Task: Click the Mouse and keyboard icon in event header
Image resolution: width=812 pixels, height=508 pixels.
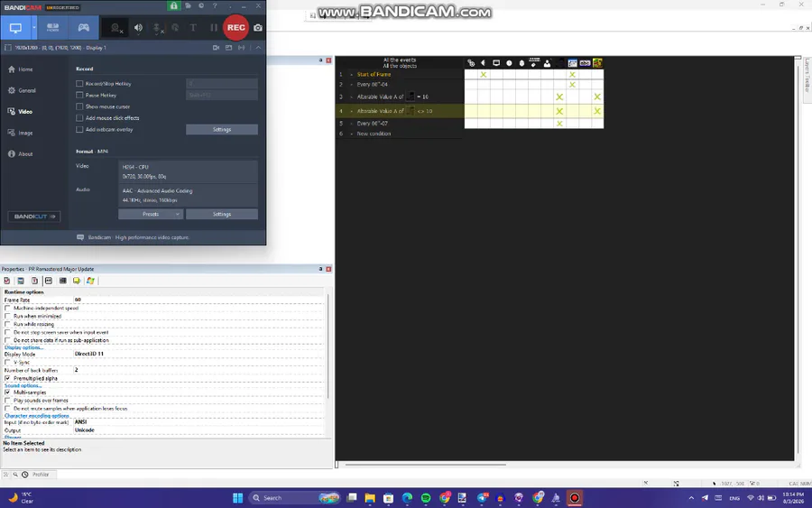Action: 534,63
